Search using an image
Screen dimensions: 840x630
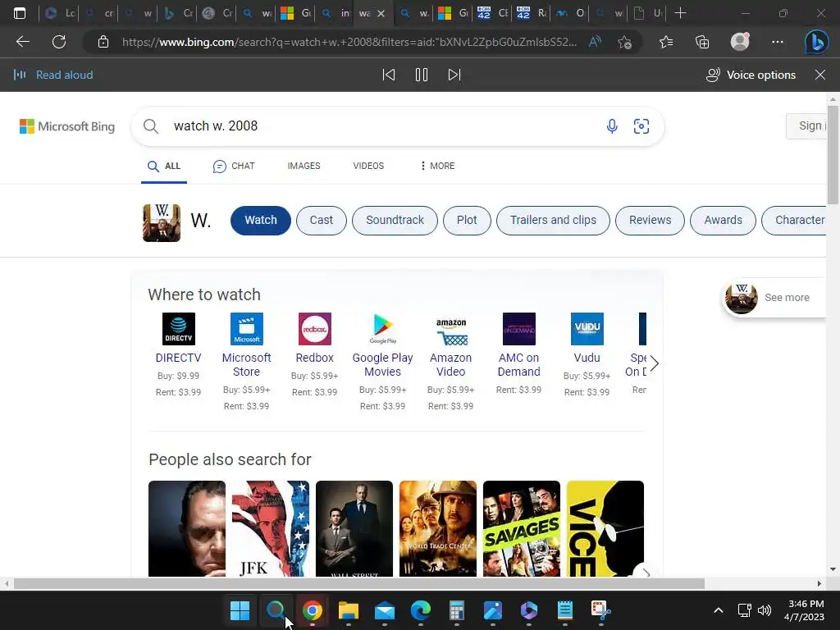point(641,126)
